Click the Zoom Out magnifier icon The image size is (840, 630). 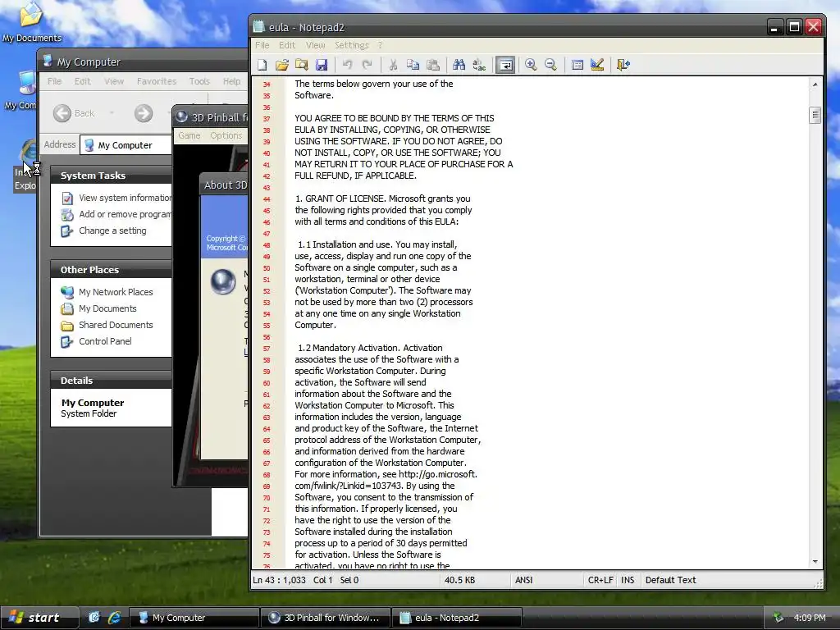(x=550, y=65)
